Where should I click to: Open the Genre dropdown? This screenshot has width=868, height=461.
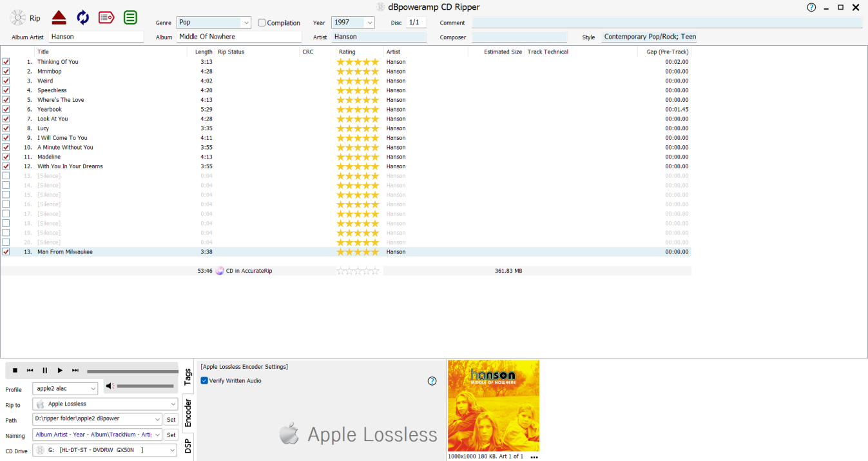click(x=246, y=23)
